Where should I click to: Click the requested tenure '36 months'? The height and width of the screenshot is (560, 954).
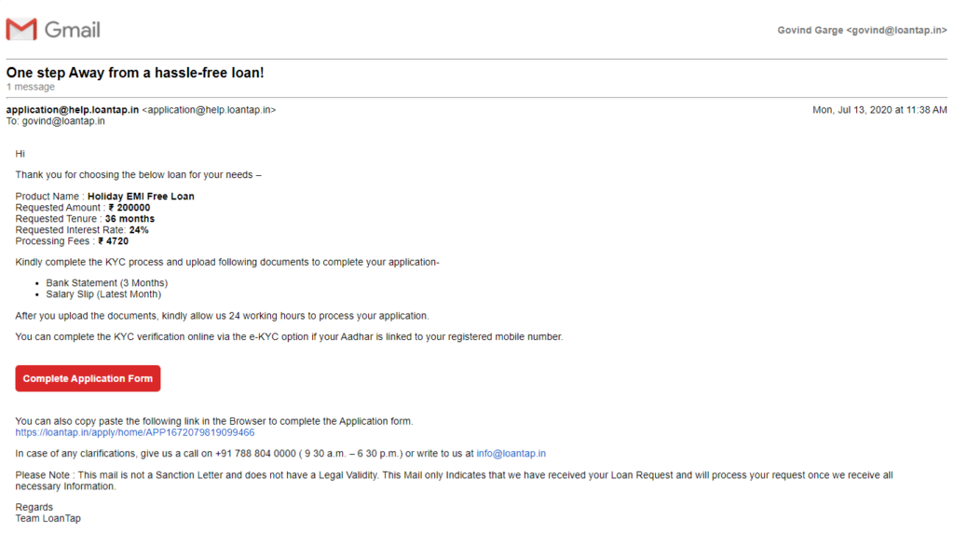(129, 219)
